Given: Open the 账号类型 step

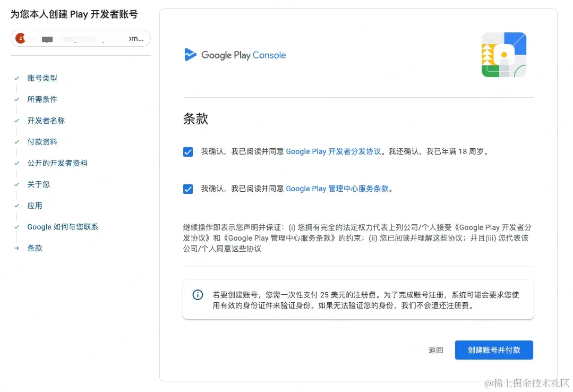Looking at the screenshot, I should click(x=42, y=78).
